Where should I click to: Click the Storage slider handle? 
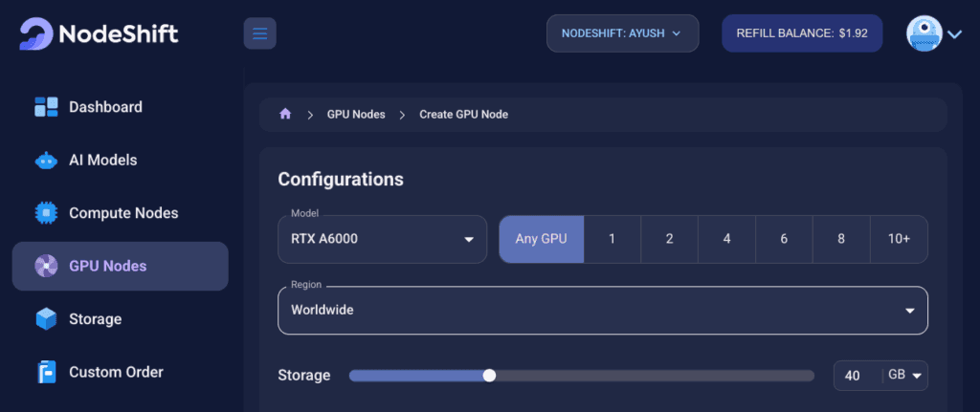click(x=489, y=375)
